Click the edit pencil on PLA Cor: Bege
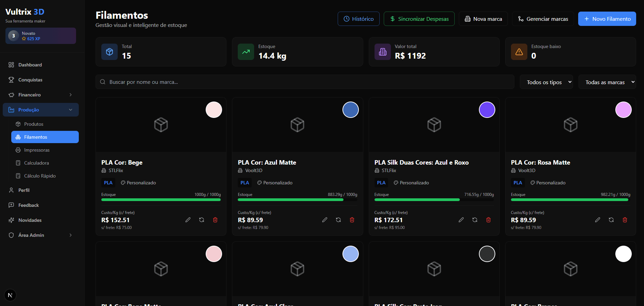This screenshot has width=644, height=306. point(188,220)
